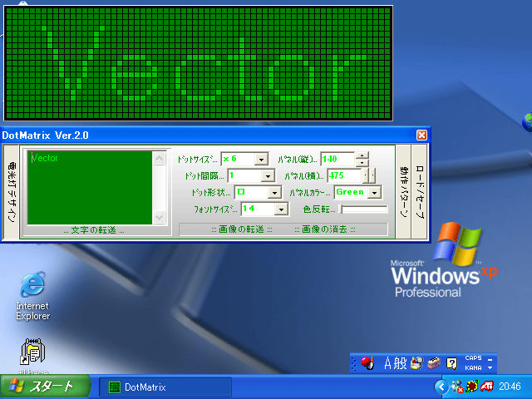Open the IME Pad icon with the magnifier
The width and height of the screenshot is (532, 399).
tap(417, 363)
